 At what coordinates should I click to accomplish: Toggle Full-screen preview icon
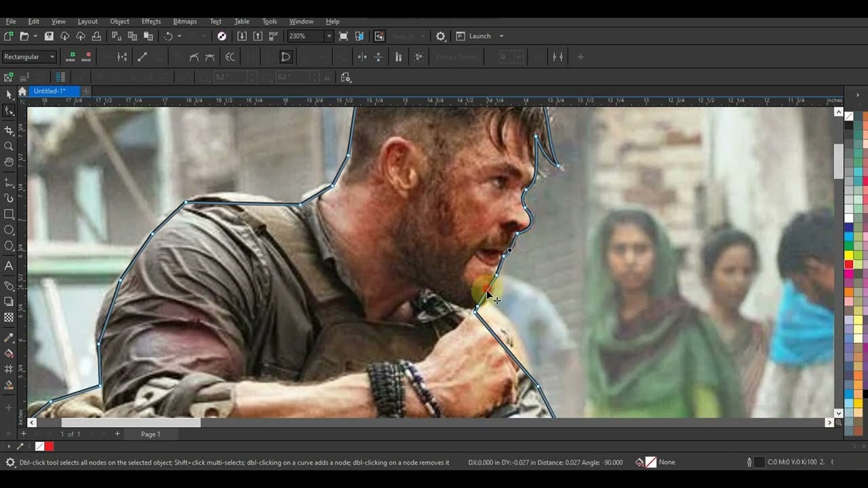pos(344,36)
